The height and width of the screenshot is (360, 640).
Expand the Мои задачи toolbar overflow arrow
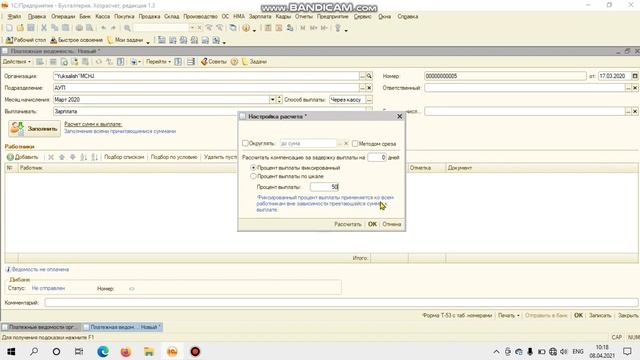pyautogui.click(x=148, y=42)
